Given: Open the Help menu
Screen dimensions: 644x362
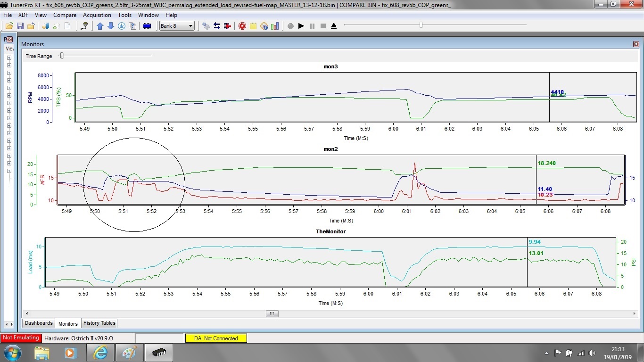Looking at the screenshot, I should (x=171, y=15).
